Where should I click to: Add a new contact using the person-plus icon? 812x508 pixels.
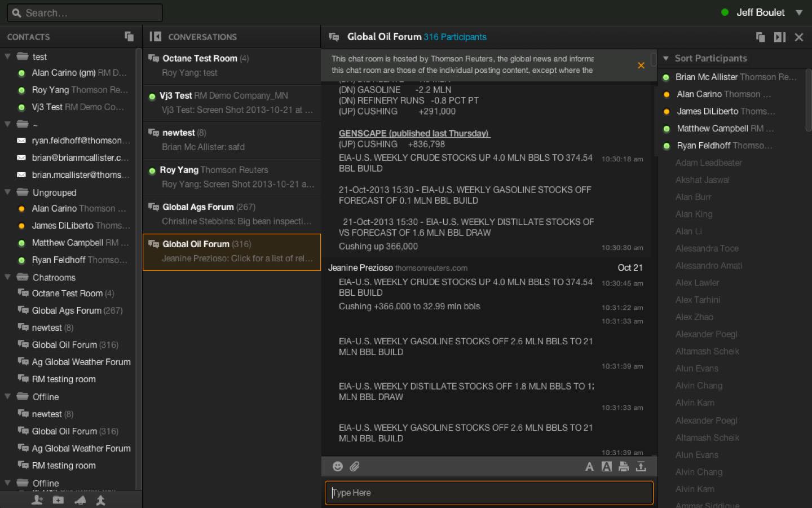tap(37, 500)
